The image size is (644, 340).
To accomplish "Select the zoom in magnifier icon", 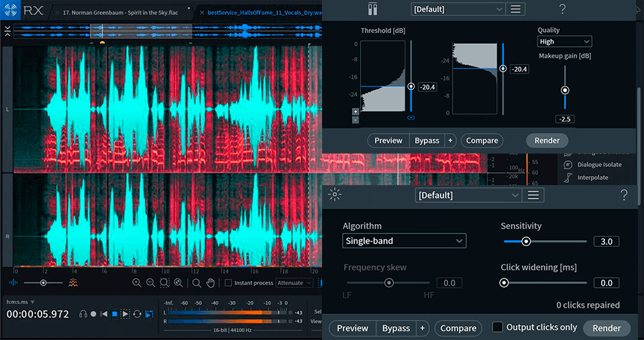I will 137,283.
